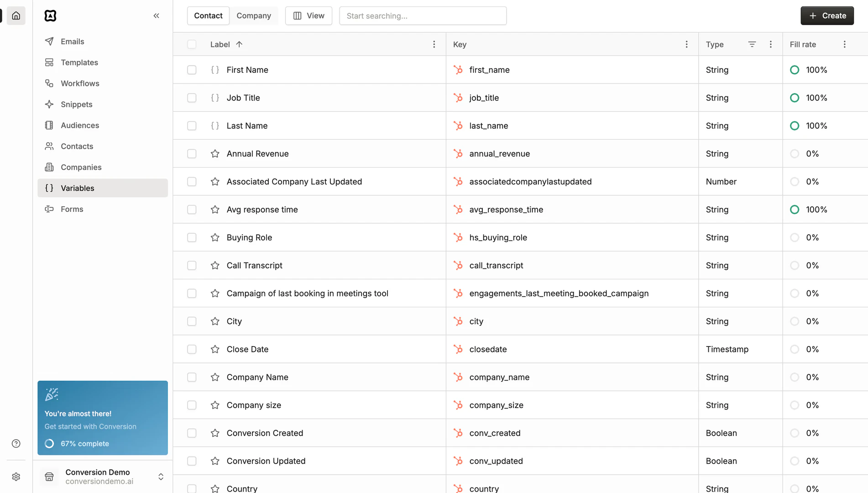This screenshot has height=493, width=868.
Task: Select Templates from the sidebar
Action: tap(79, 62)
